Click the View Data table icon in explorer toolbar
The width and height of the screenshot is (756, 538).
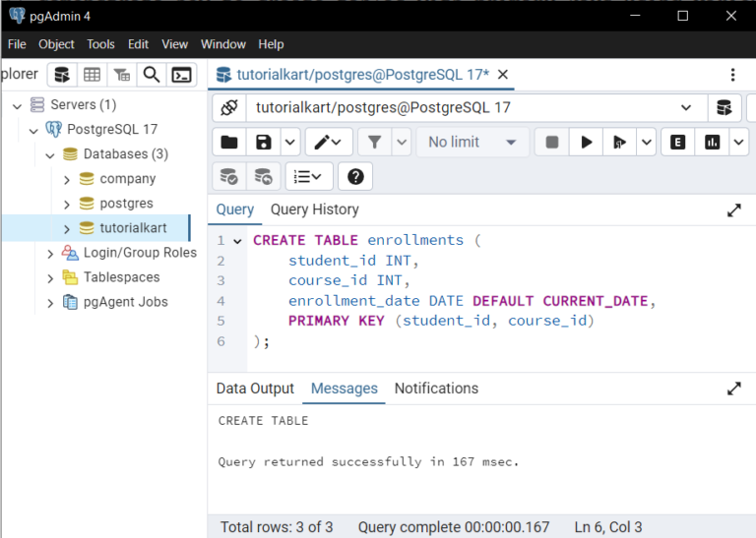pyautogui.click(x=93, y=75)
